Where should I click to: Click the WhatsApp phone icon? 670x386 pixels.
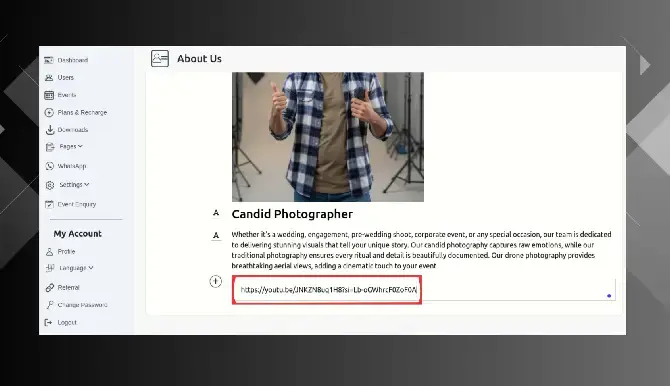pyautogui.click(x=50, y=166)
